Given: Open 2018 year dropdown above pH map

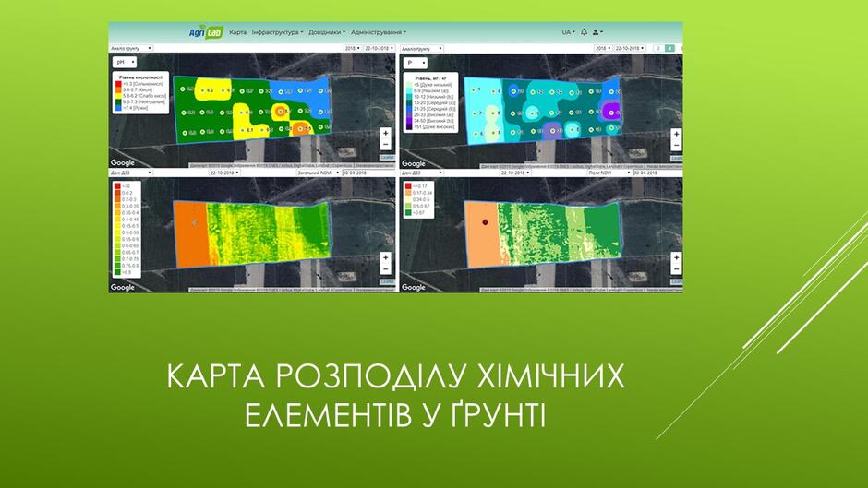Looking at the screenshot, I should (x=353, y=48).
